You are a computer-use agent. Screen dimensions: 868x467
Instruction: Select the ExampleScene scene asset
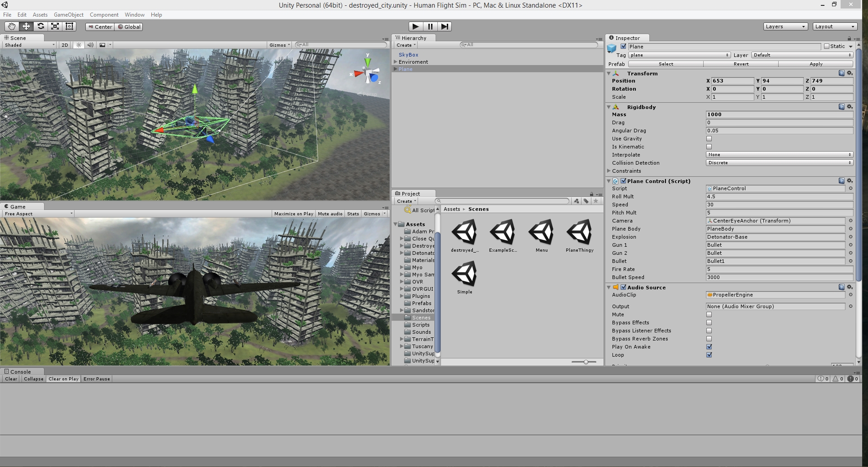point(503,236)
